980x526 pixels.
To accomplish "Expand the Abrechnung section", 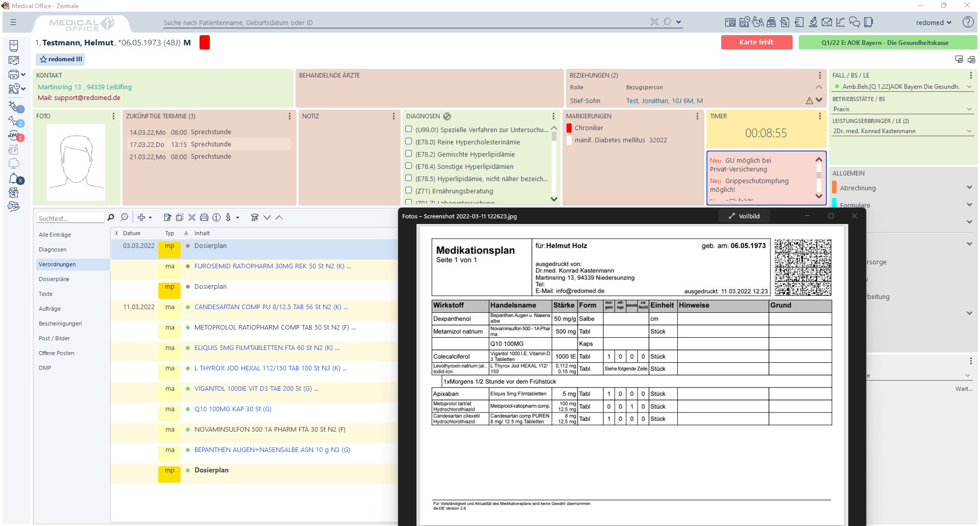I will pos(969,187).
